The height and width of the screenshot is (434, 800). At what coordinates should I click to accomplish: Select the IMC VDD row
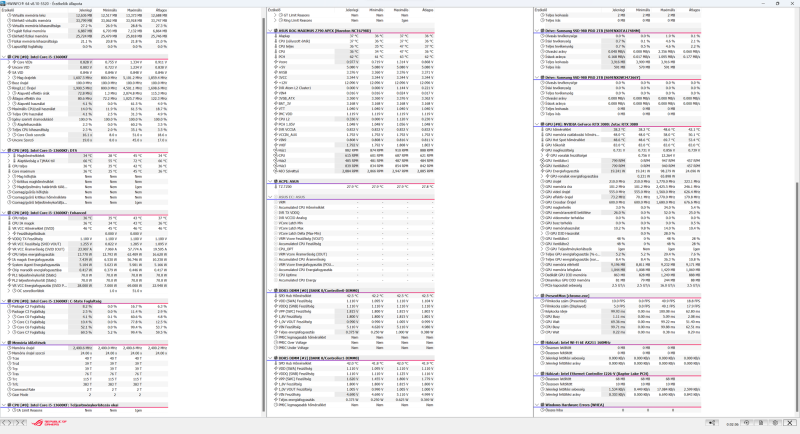[352, 114]
